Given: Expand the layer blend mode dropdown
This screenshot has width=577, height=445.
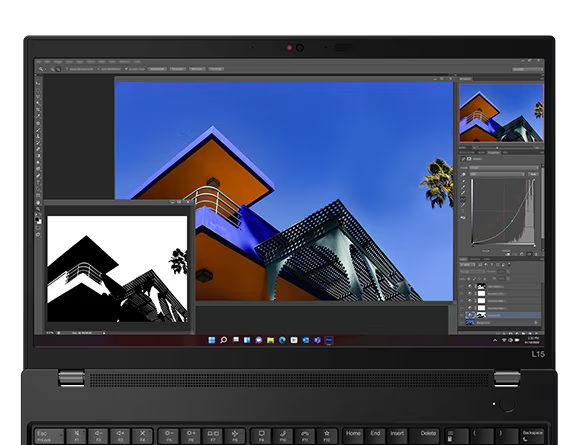Looking at the screenshot, I should click(472, 271).
